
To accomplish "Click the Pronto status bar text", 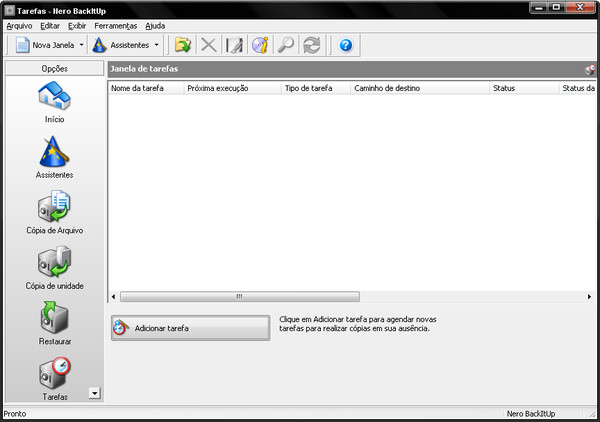I will click(x=15, y=414).
